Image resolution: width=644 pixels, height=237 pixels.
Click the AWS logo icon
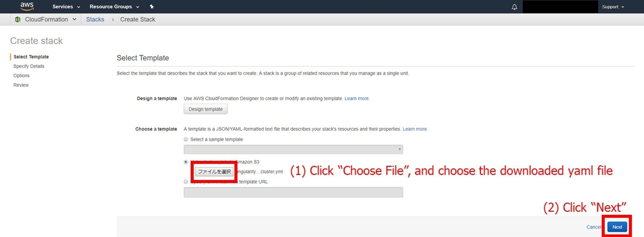click(27, 6)
